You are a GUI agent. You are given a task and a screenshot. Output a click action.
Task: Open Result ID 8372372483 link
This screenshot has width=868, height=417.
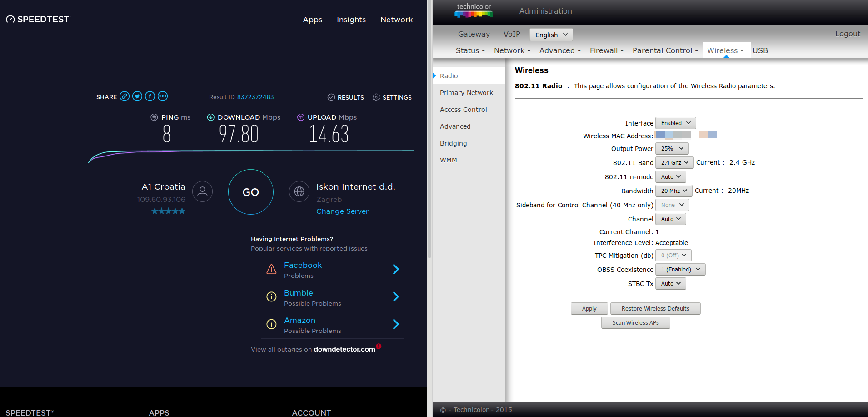(255, 97)
